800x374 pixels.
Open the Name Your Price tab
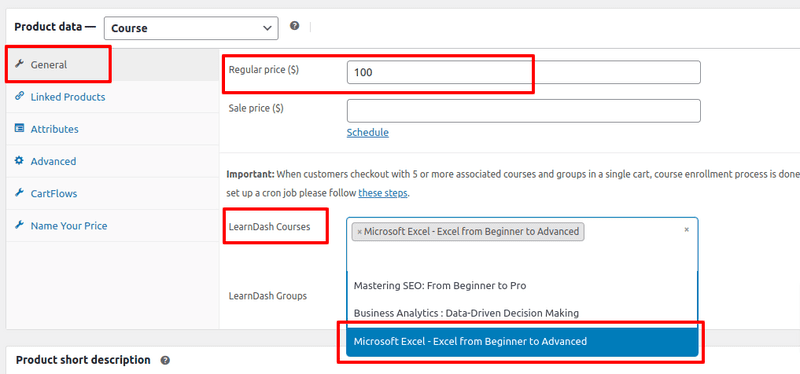point(69,226)
